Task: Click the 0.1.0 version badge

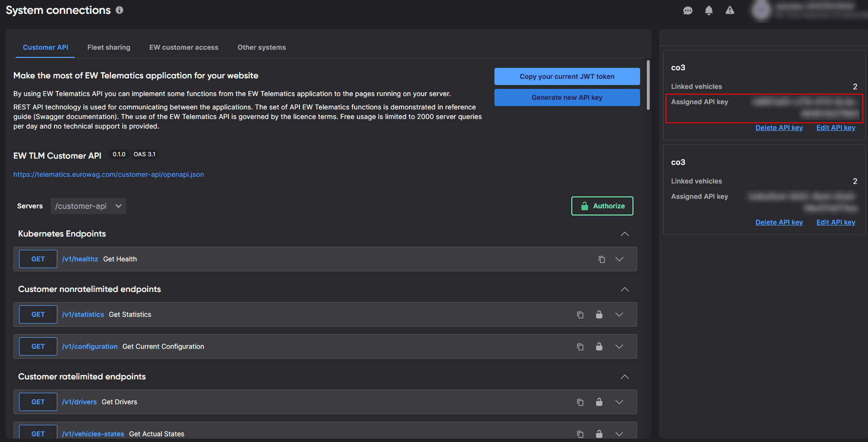Action: (x=119, y=154)
